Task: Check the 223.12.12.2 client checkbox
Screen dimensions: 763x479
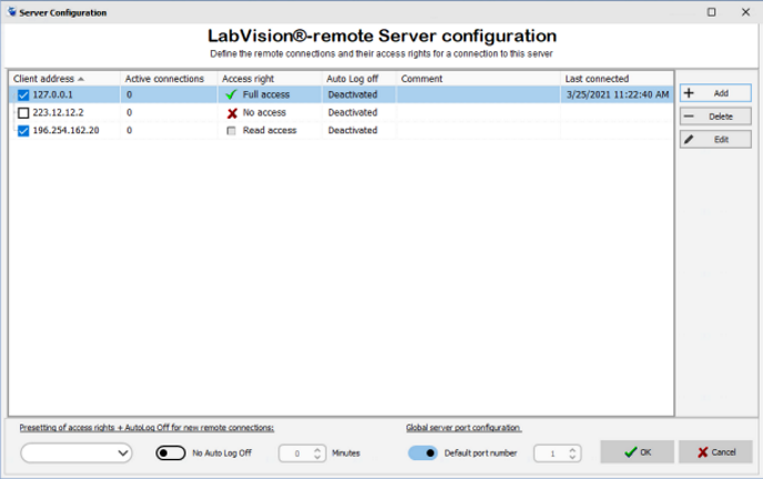Action: pos(23,113)
